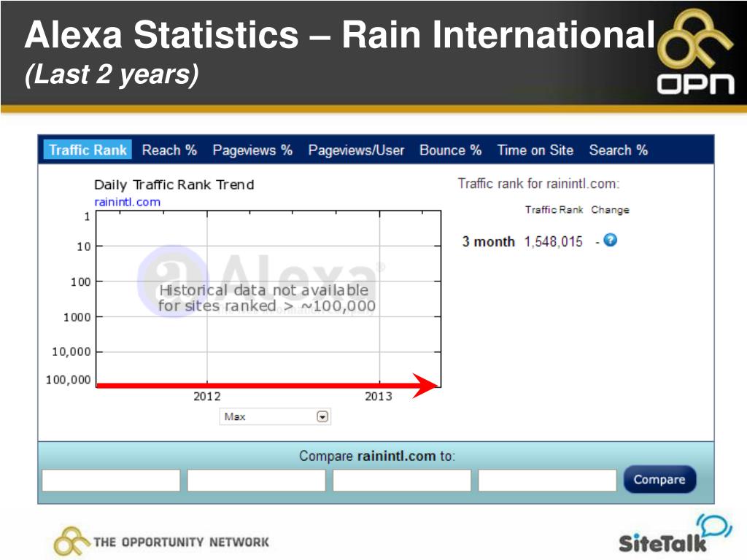Click the SiteTalk logo
The height and width of the screenshot is (560, 747).
tap(675, 534)
